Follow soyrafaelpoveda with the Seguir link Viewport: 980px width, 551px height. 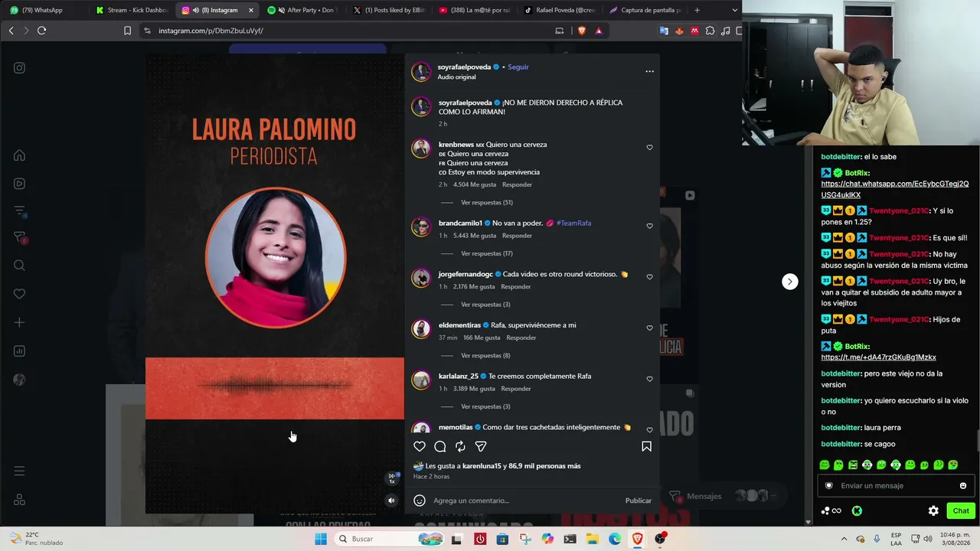click(x=518, y=67)
